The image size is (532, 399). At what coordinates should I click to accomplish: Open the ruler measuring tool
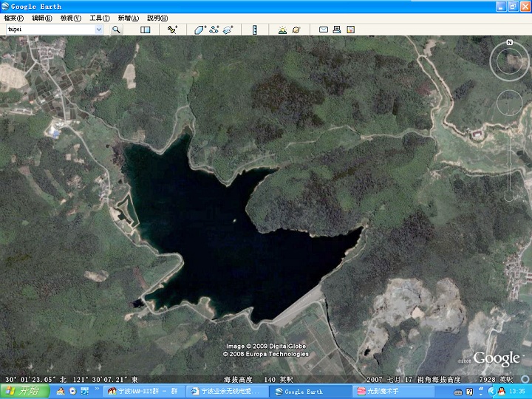[255, 30]
